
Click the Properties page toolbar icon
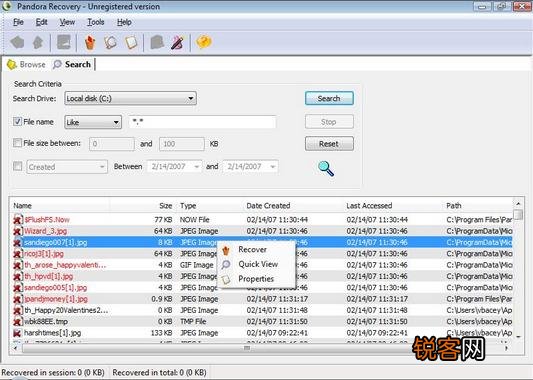coord(131,42)
